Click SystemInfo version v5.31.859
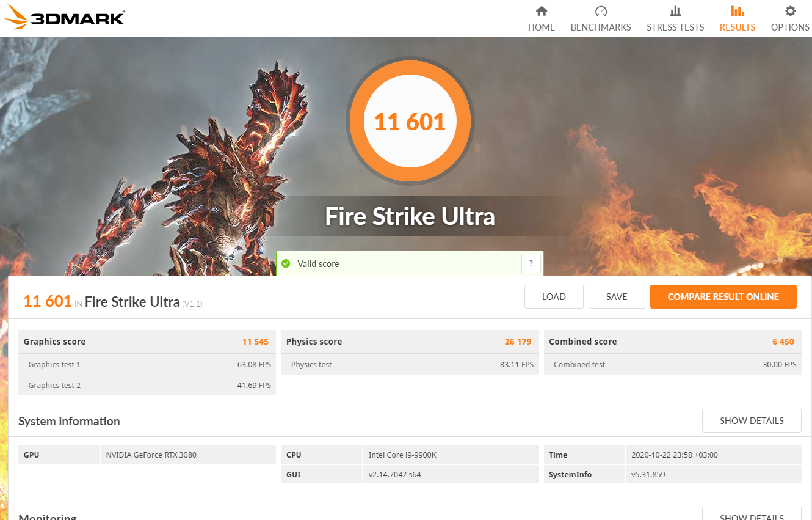 [x=648, y=474]
